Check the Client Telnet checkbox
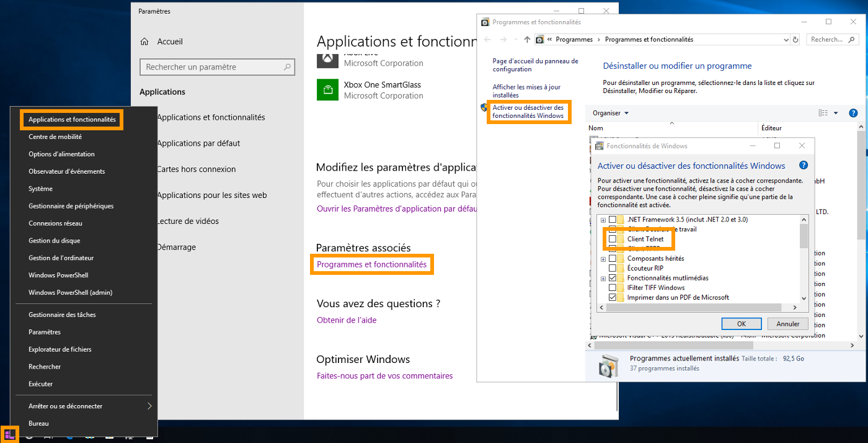This screenshot has height=443, width=868. pos(613,239)
